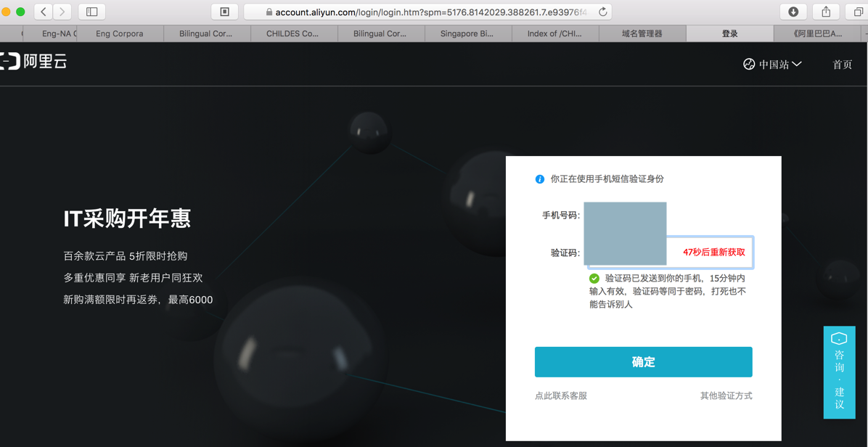This screenshot has width=868, height=447.
Task: Open the 其他验证方式 link
Action: [x=726, y=395]
